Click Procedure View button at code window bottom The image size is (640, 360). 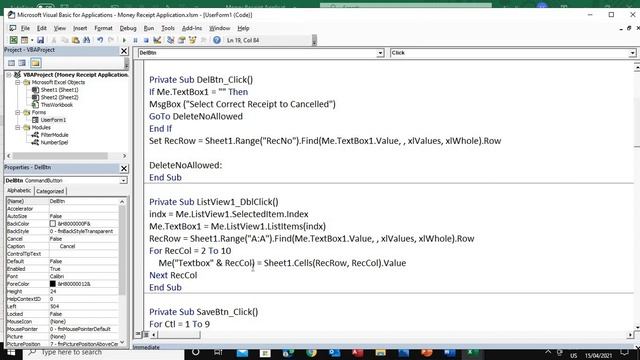tap(138, 334)
